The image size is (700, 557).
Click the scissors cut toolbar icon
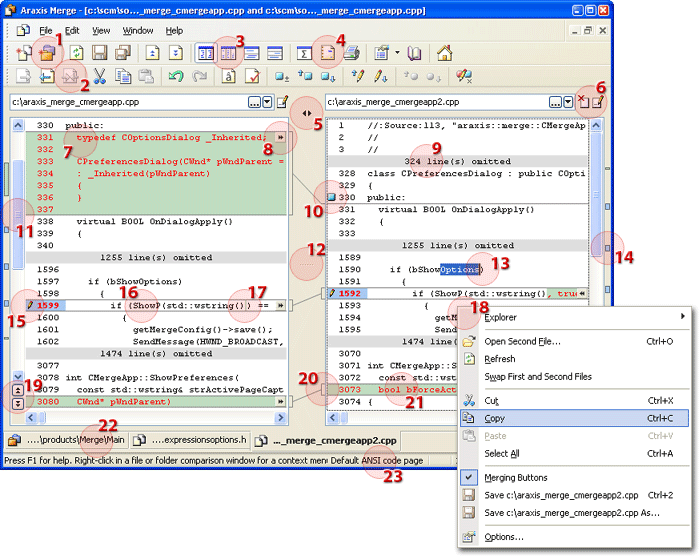(100, 76)
